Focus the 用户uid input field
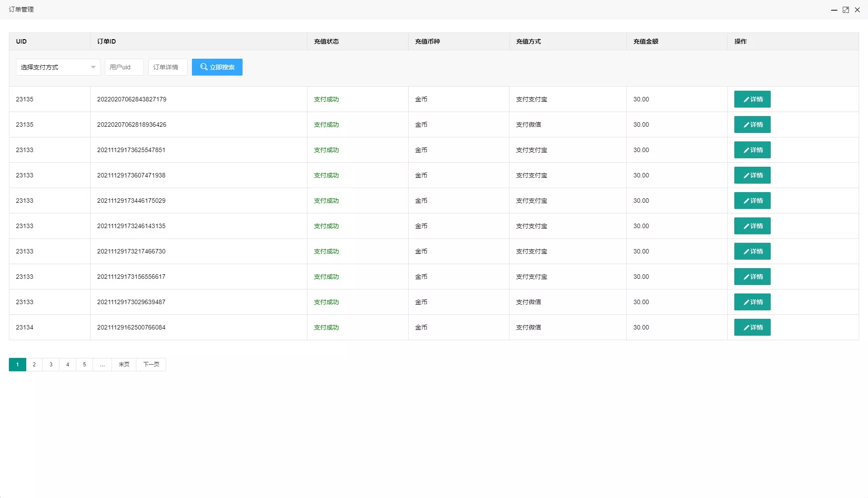The width and height of the screenshot is (868, 498). tap(124, 67)
